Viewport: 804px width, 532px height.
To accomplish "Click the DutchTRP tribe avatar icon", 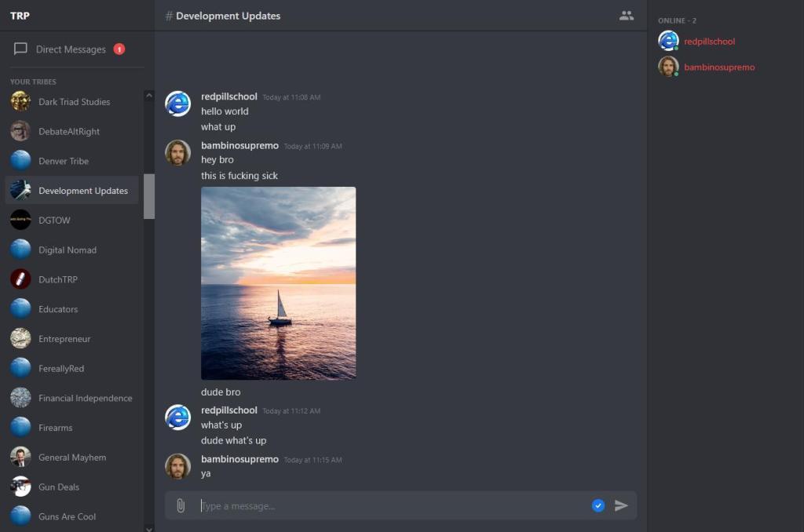I will [20, 279].
